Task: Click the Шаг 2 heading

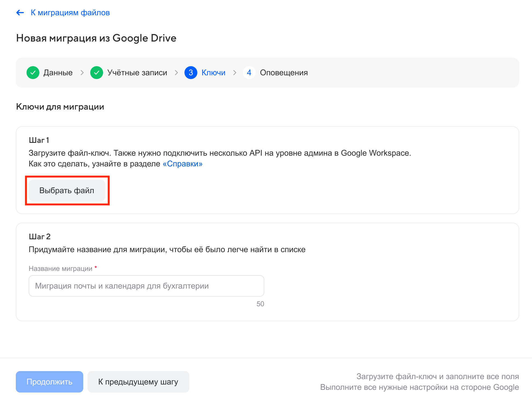Action: pos(40,237)
